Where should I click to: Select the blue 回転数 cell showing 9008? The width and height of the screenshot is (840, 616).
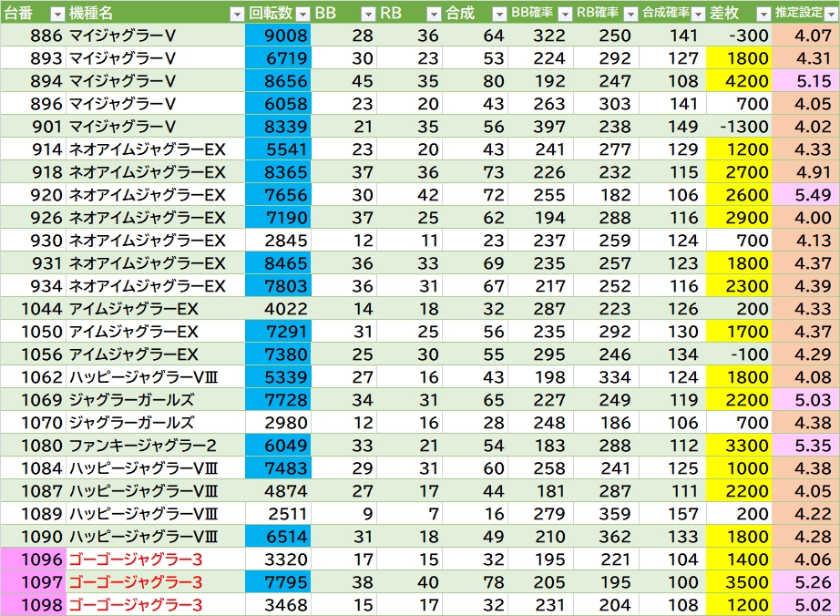(x=278, y=36)
